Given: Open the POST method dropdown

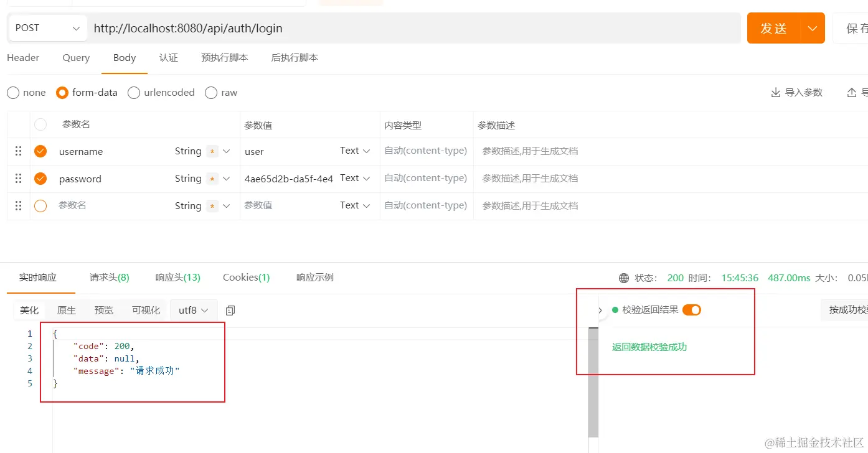Looking at the screenshot, I should [x=48, y=28].
